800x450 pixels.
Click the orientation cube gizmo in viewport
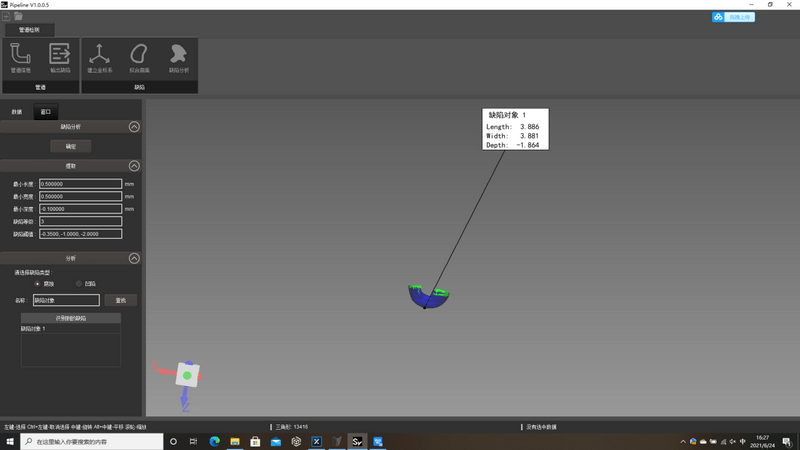(x=187, y=375)
